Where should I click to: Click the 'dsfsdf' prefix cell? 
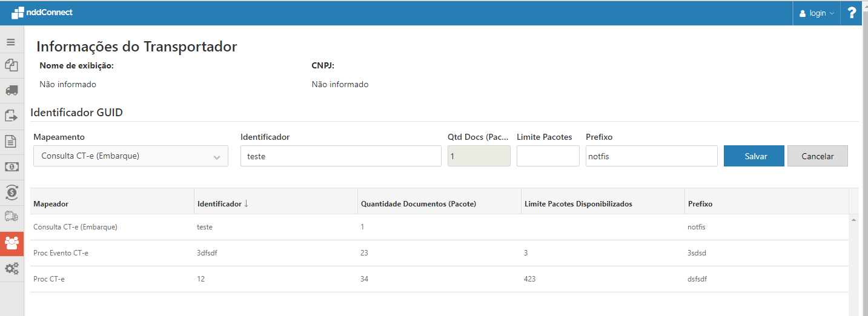pyautogui.click(x=697, y=279)
